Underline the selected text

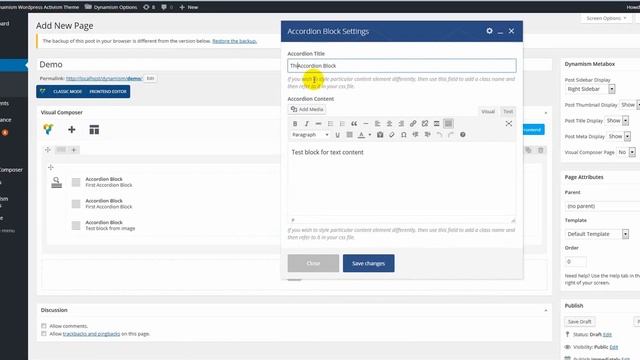(338, 135)
